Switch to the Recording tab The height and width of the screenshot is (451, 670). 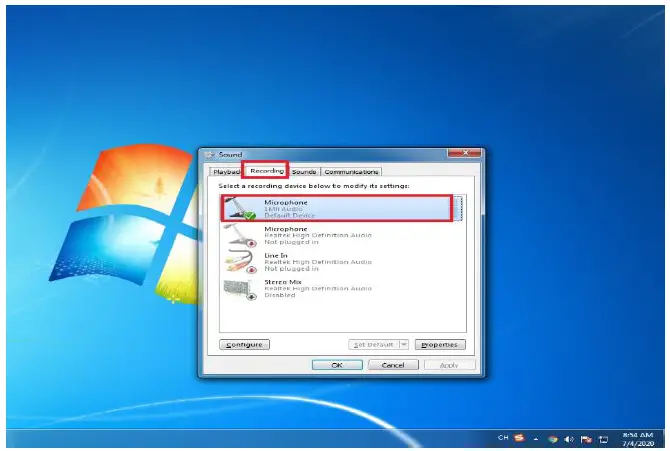point(266,171)
